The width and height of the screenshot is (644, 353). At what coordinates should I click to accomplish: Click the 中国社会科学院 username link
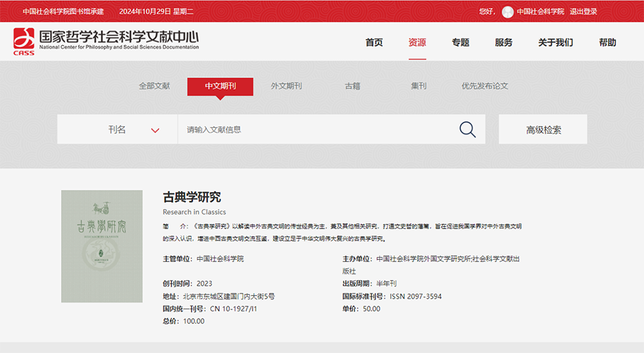[x=540, y=11]
